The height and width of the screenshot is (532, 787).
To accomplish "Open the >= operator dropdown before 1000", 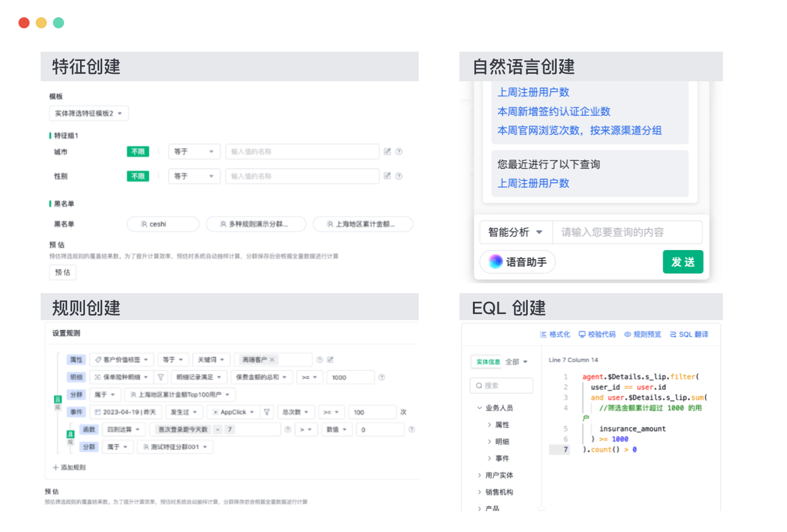I will point(310,377).
